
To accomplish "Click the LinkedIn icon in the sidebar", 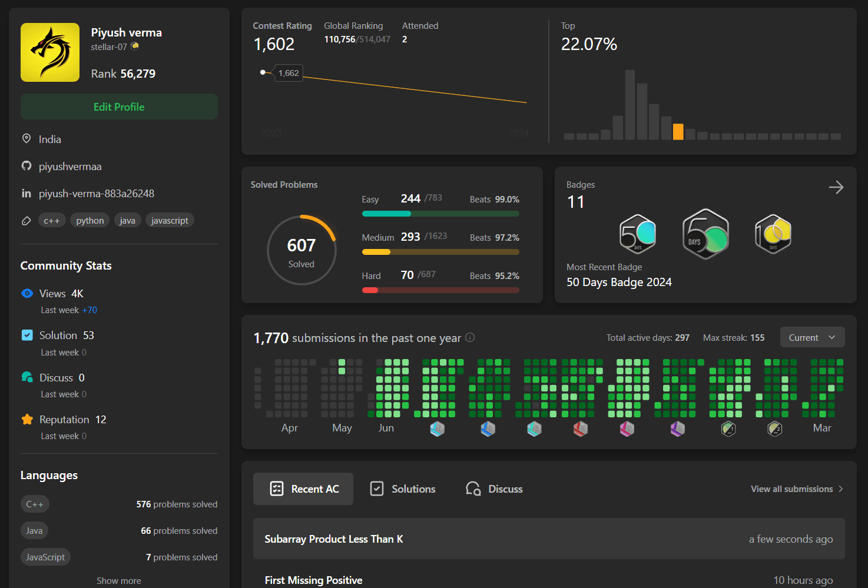I will (x=26, y=193).
